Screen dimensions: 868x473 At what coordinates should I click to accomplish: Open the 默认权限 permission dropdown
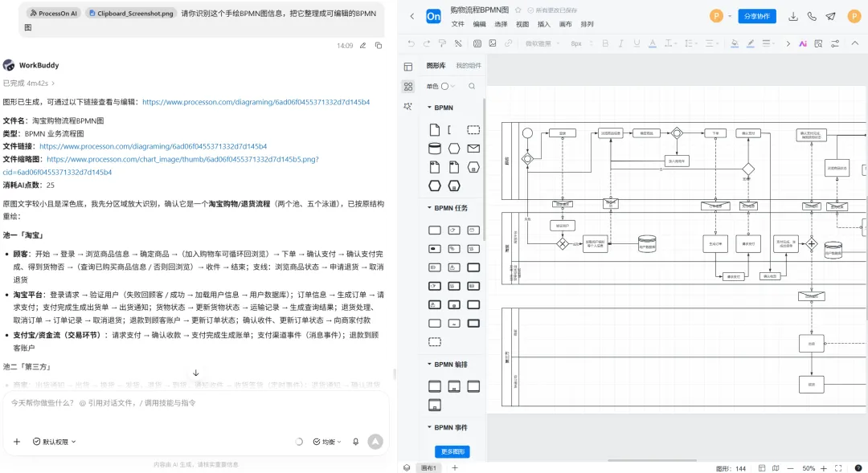[x=55, y=442]
